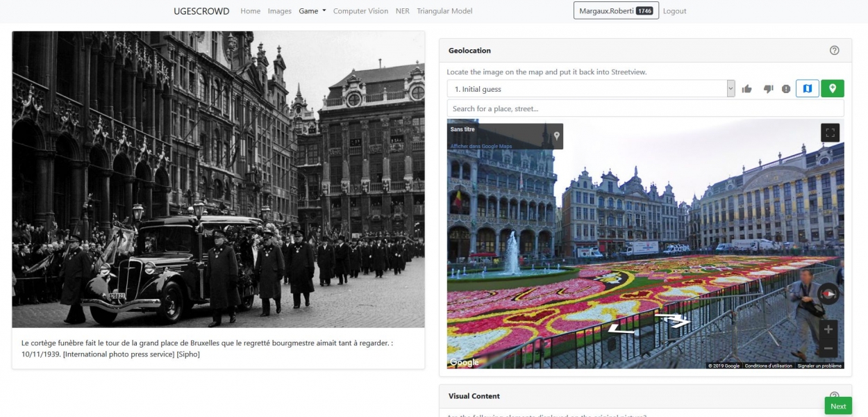Click the green Next button
The width and height of the screenshot is (868, 417).
pyautogui.click(x=838, y=406)
